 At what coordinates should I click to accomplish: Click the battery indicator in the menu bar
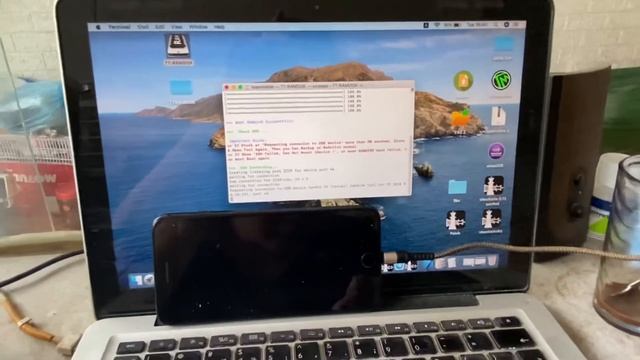point(452,25)
